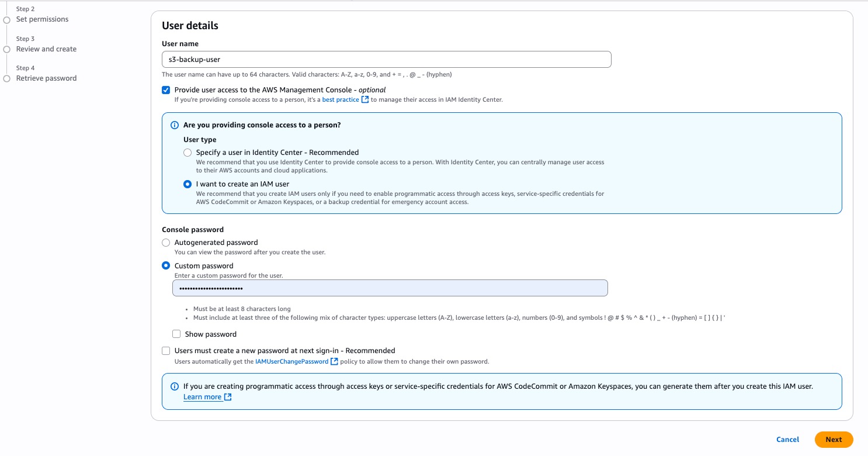
Task: Click Step 3 circle indicator
Action: pos(7,49)
